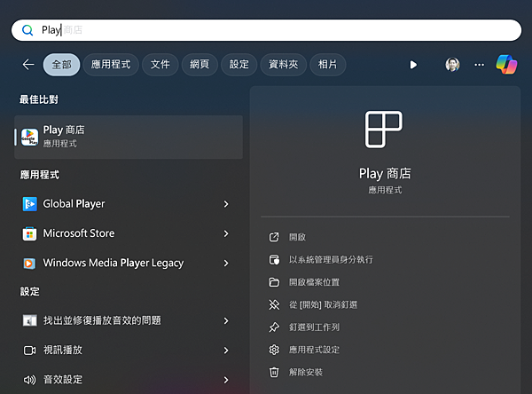
Task: Go back with the left arrow
Action: tap(28, 64)
